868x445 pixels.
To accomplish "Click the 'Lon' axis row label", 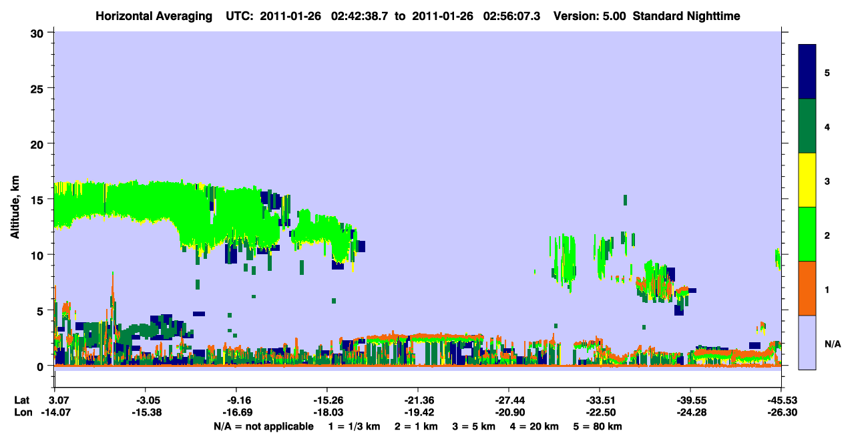I will [x=23, y=413].
